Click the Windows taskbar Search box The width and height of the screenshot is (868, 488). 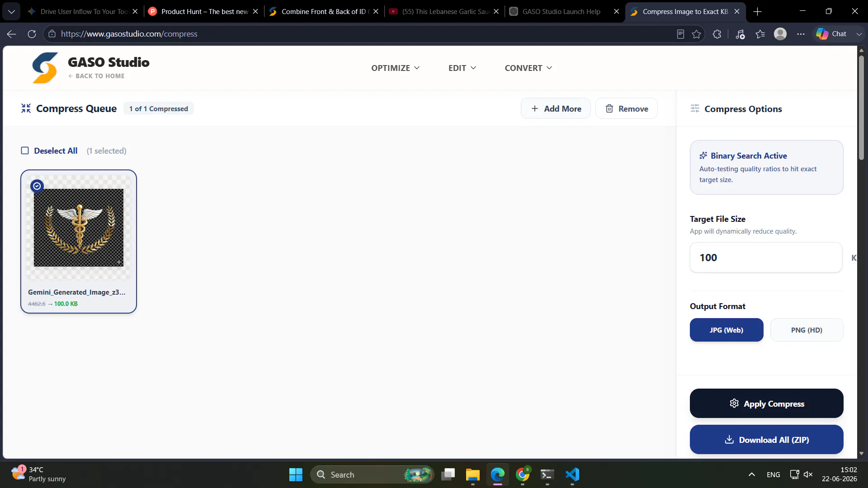click(x=372, y=474)
